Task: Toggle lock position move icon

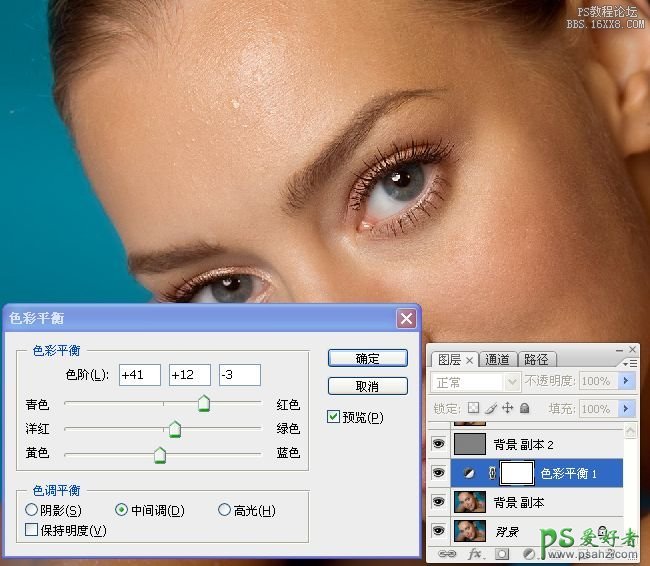Action: [x=508, y=408]
